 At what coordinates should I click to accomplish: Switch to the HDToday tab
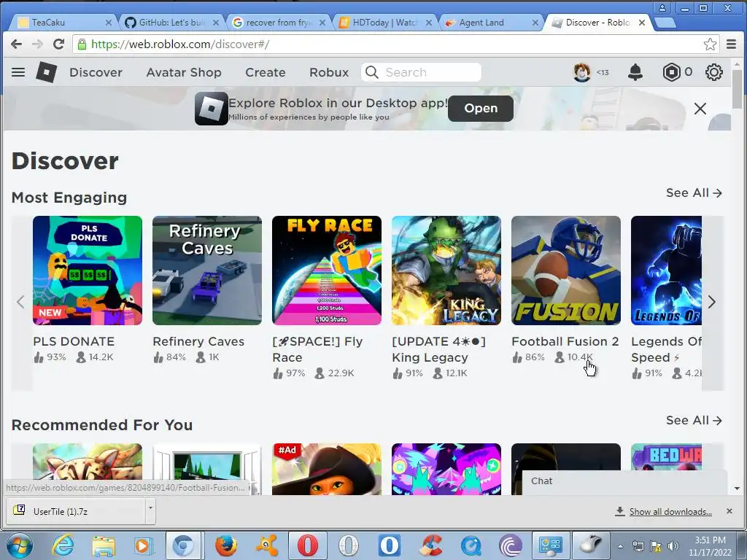click(x=384, y=23)
